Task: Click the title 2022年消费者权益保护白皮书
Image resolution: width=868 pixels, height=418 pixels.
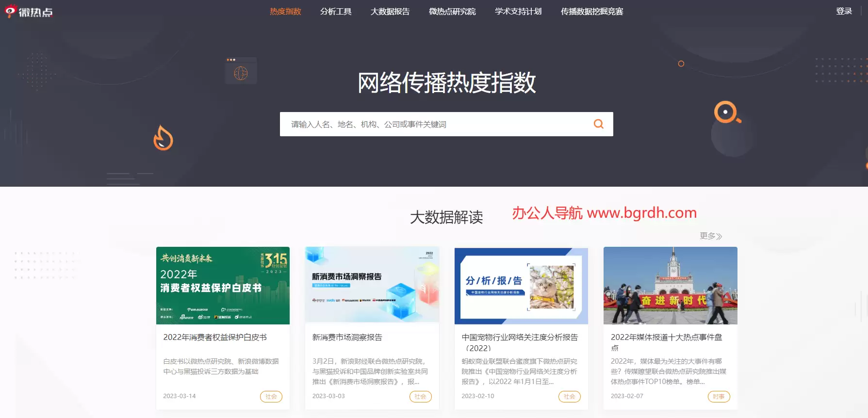Action: tap(215, 337)
